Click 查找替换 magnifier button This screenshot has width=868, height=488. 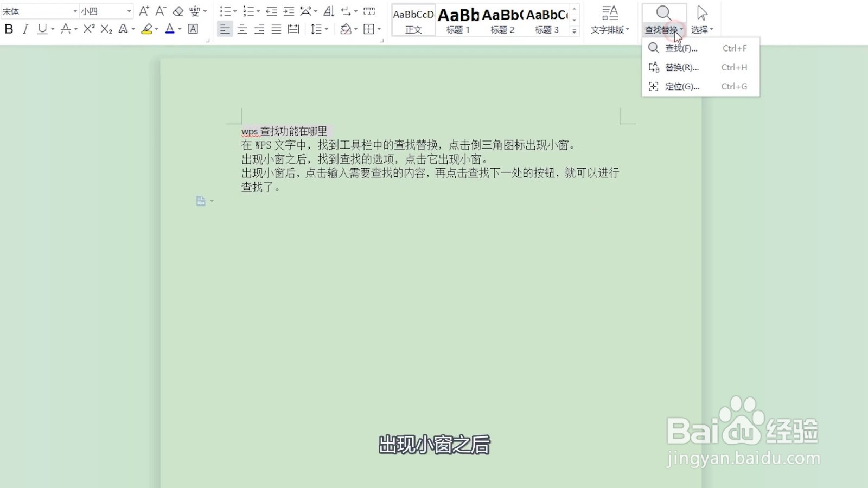[663, 13]
